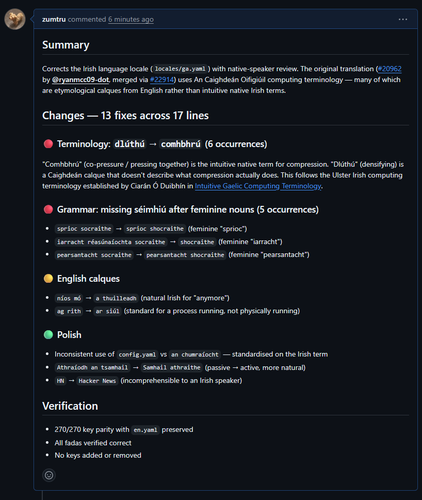Click the '6 minutes ago' timestamp
The image size is (422, 500).
click(131, 19)
